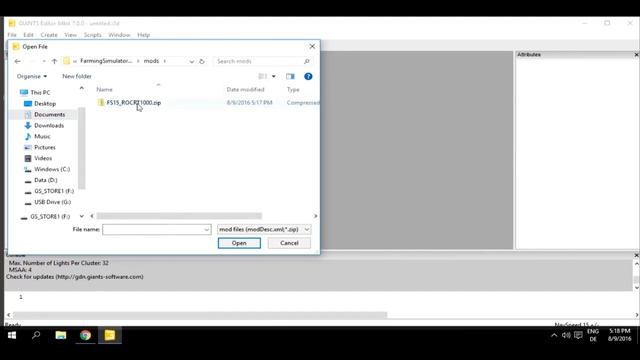Open the Windows Start menu
640x360 pixels.
click(x=12, y=335)
